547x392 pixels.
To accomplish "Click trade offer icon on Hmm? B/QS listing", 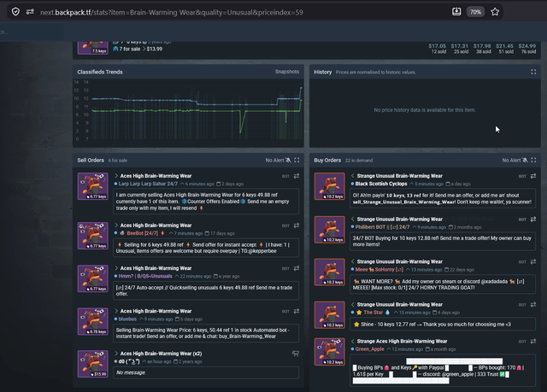I will tap(297, 268).
